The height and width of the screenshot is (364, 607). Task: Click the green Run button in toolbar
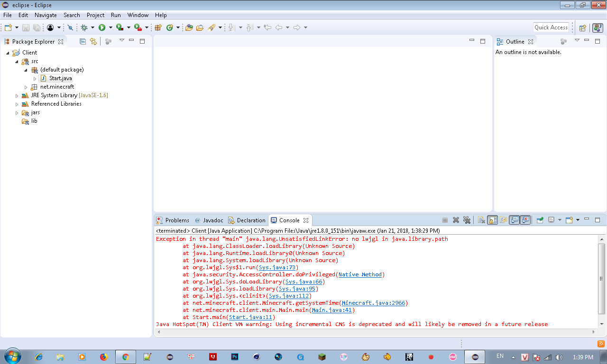[x=102, y=27]
